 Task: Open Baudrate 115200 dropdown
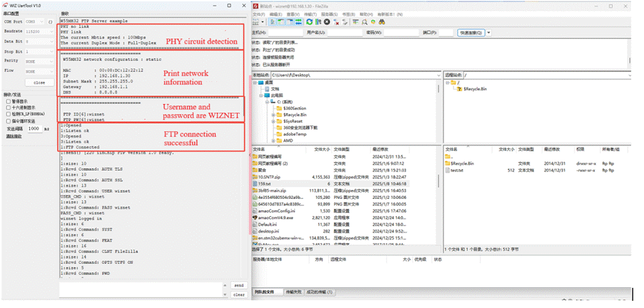40,31
